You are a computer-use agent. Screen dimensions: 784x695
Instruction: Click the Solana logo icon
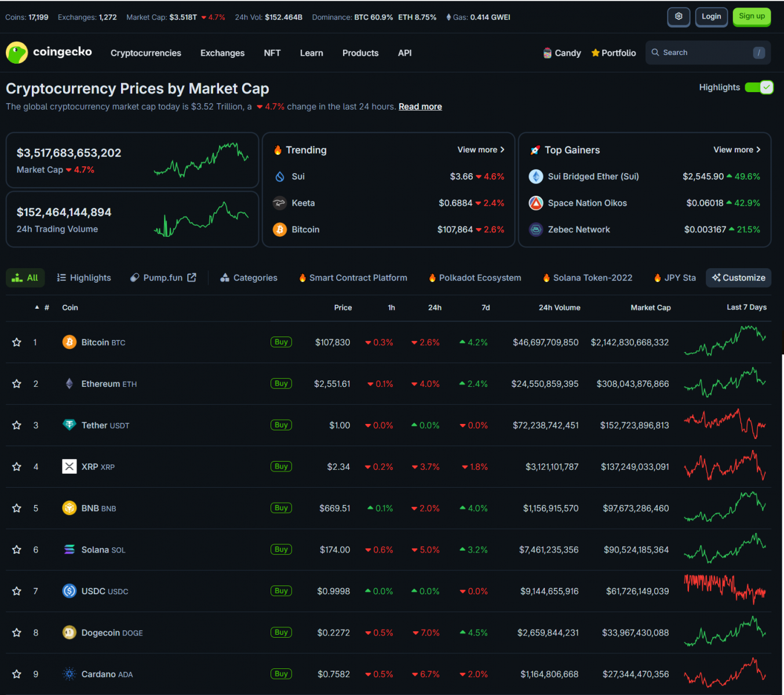pos(70,550)
